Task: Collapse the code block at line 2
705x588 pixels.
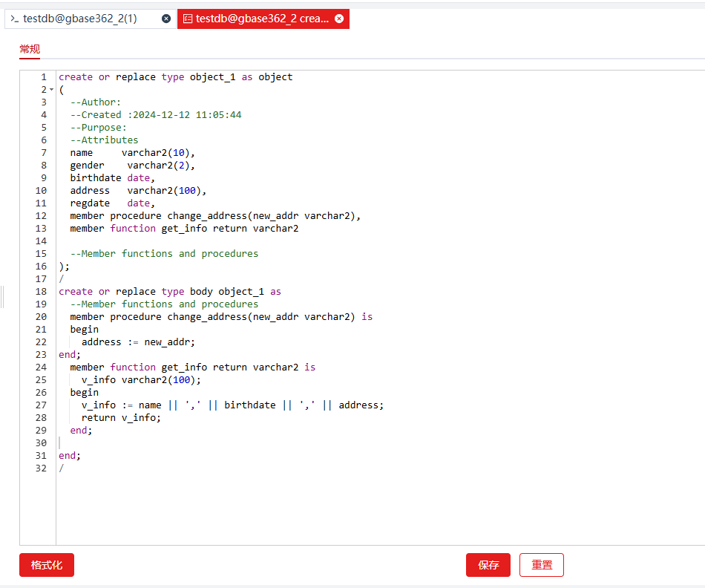Action: point(51,90)
